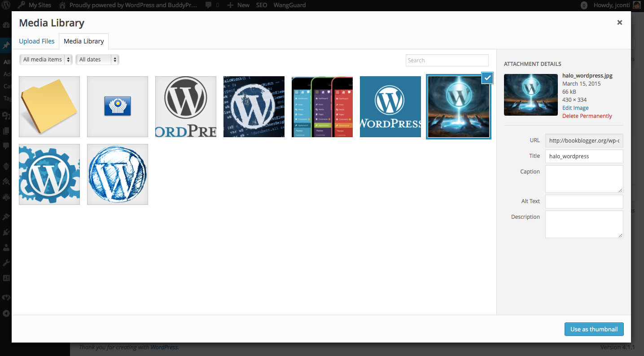Viewport: 644px width, 356px height.
Task: Click the user avatar icon
Action: (x=636, y=5)
